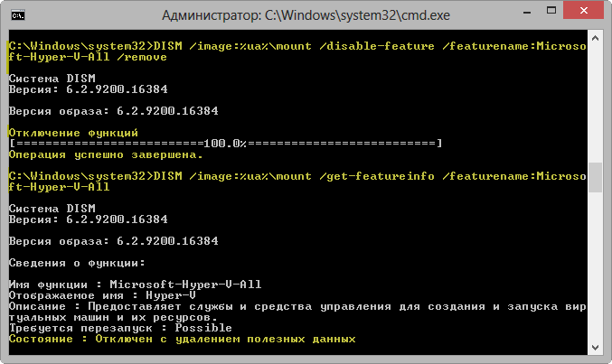Image resolution: width=612 pixels, height=364 pixels.
Task: Minimize the command prompt window
Action: tap(527, 12)
